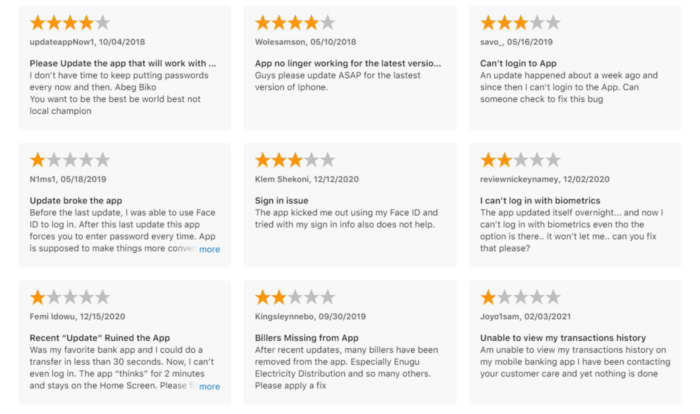Open 'App no linger working' review title
Screen dimensions: 700x414
(x=348, y=63)
